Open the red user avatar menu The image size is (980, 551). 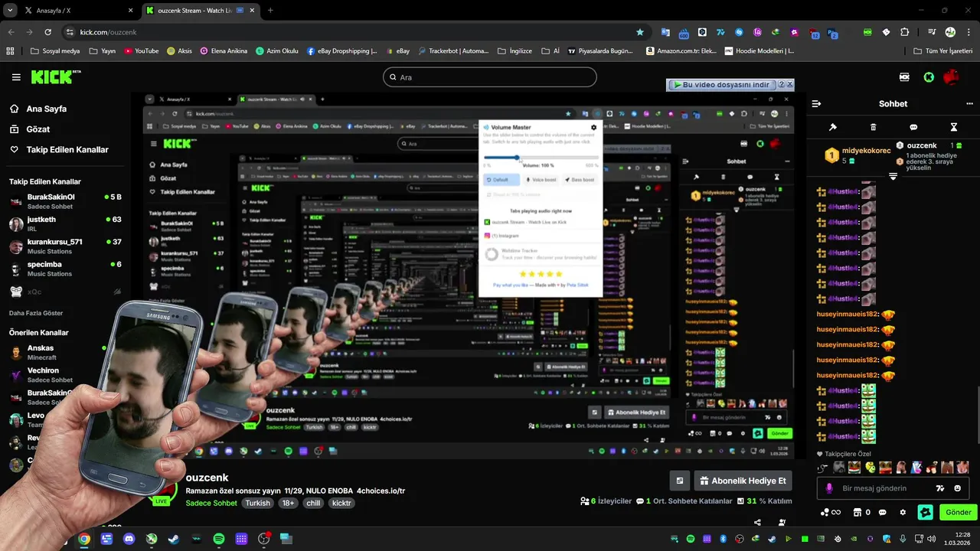952,77
